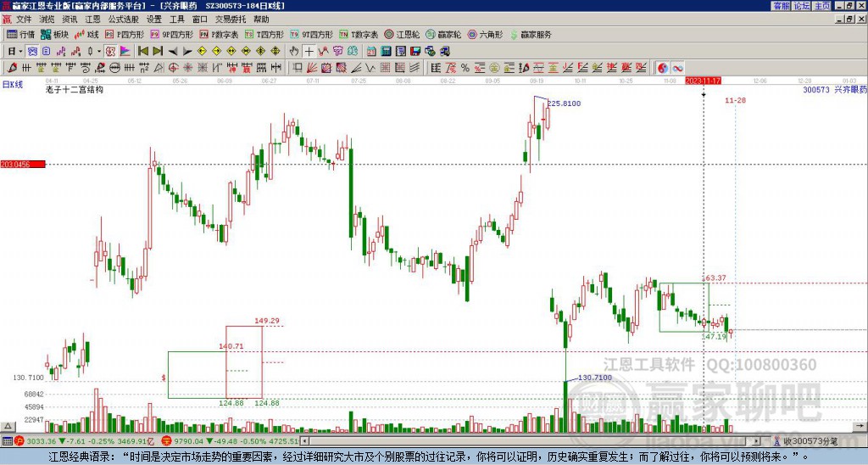This screenshot has width=868, height=465.
Task: Click the black right arrow icon
Action: pos(187,52)
